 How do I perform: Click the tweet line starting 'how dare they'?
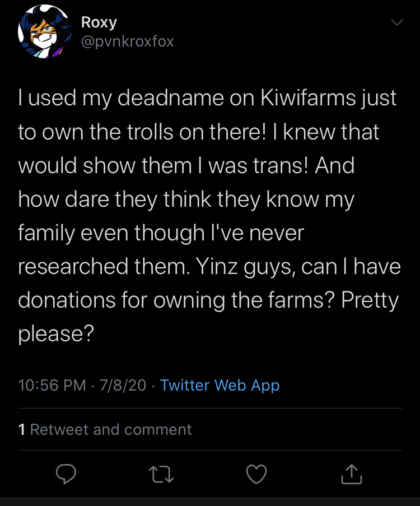click(186, 199)
